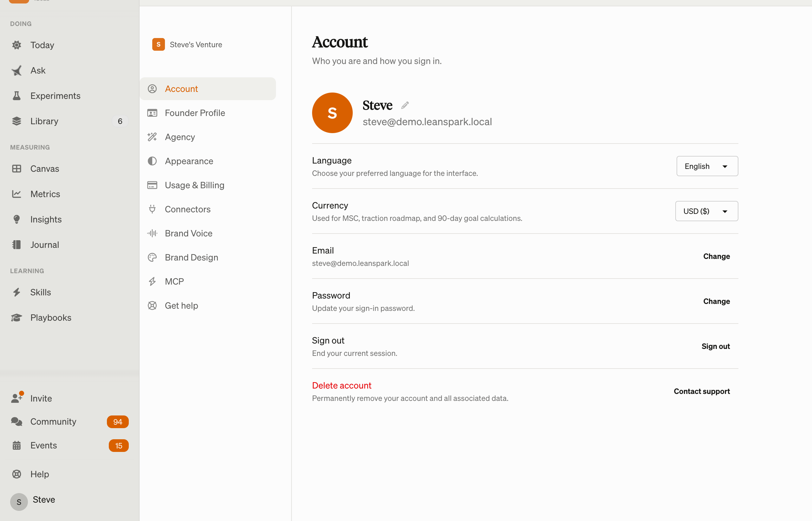Click Change for Password
The image size is (812, 521).
point(717,301)
